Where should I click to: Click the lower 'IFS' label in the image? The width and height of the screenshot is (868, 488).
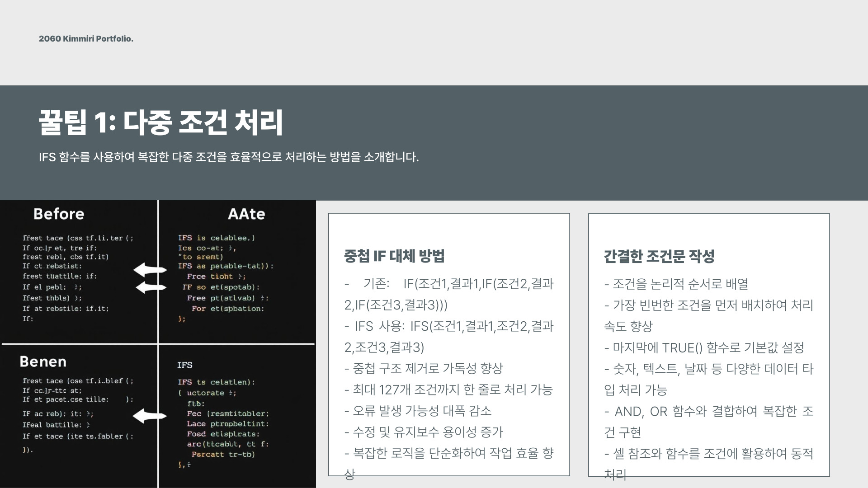[184, 365]
